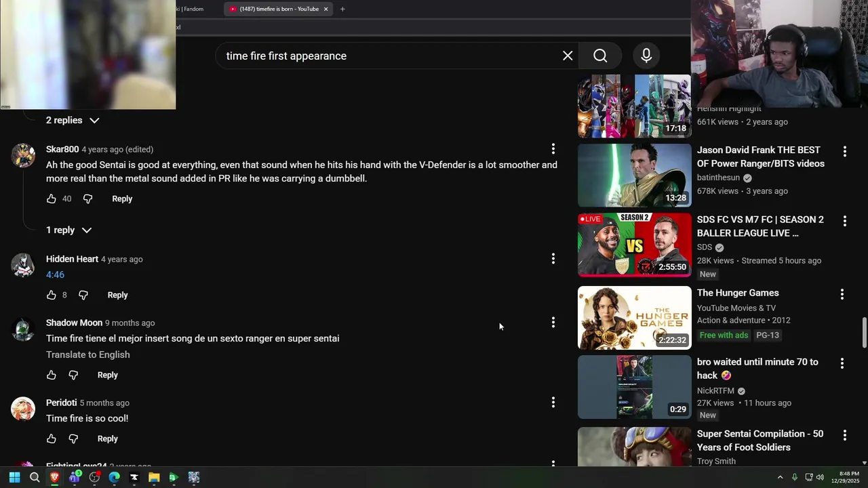Open bro waited until minute 70 title
The width and height of the screenshot is (868, 488).
click(757, 369)
